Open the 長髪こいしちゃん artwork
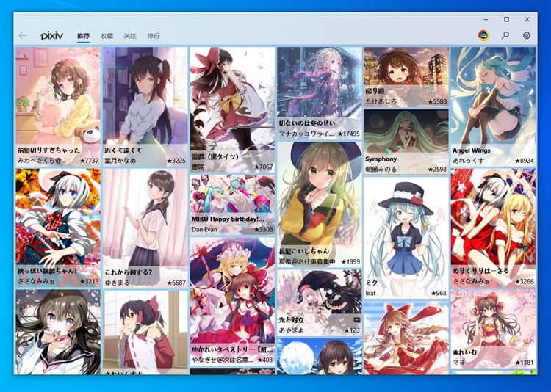The image size is (551, 392). coord(320,204)
